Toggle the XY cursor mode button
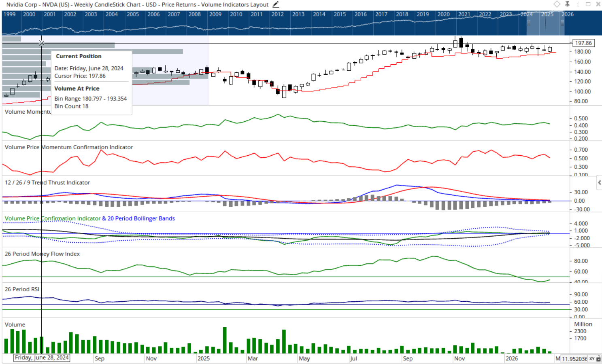The width and height of the screenshot is (602, 364). [x=592, y=359]
